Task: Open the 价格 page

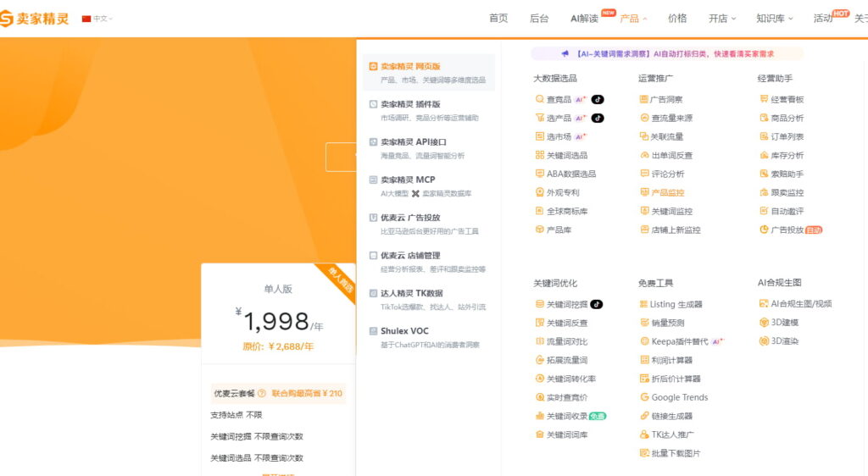Action: [677, 19]
